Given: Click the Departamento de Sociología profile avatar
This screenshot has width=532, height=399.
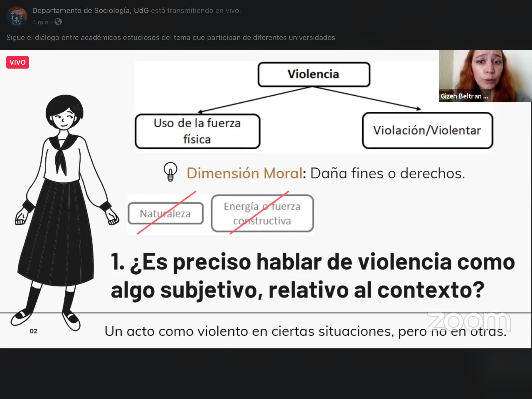Looking at the screenshot, I should tap(17, 17).
